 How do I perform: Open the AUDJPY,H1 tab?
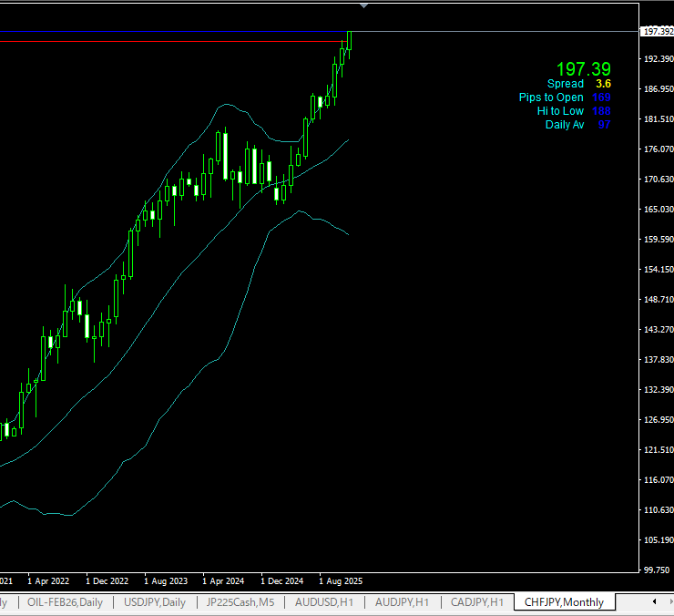coord(401,602)
